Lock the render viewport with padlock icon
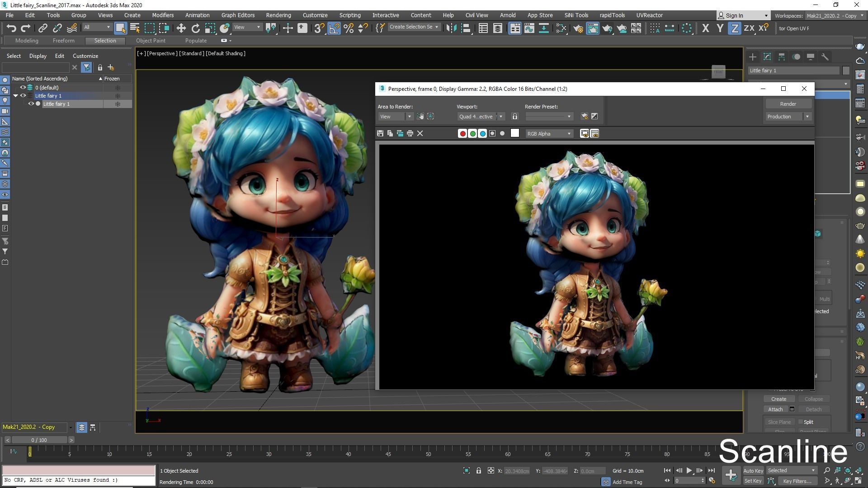 pyautogui.click(x=514, y=117)
